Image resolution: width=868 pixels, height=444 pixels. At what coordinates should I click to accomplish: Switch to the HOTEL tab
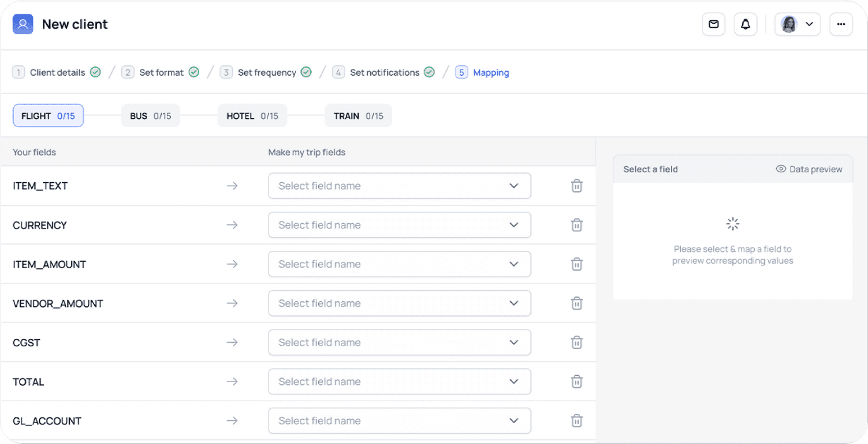point(252,116)
